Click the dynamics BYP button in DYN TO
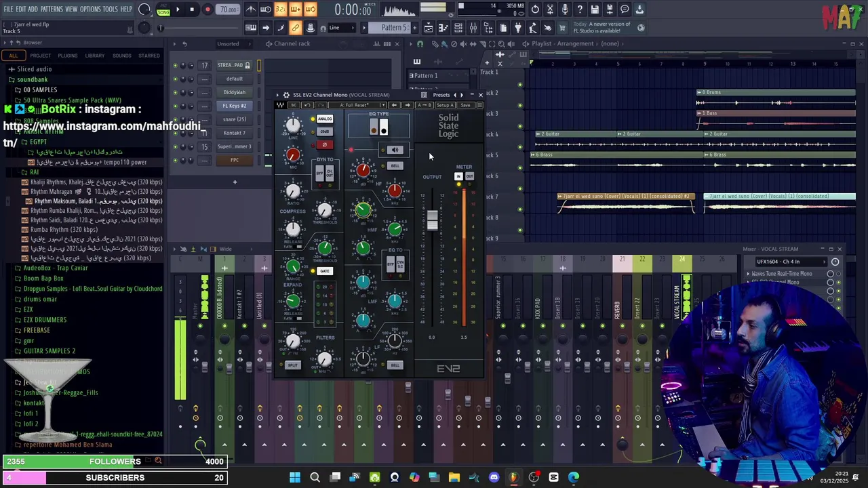This screenshot has height=488, width=868. point(320,174)
